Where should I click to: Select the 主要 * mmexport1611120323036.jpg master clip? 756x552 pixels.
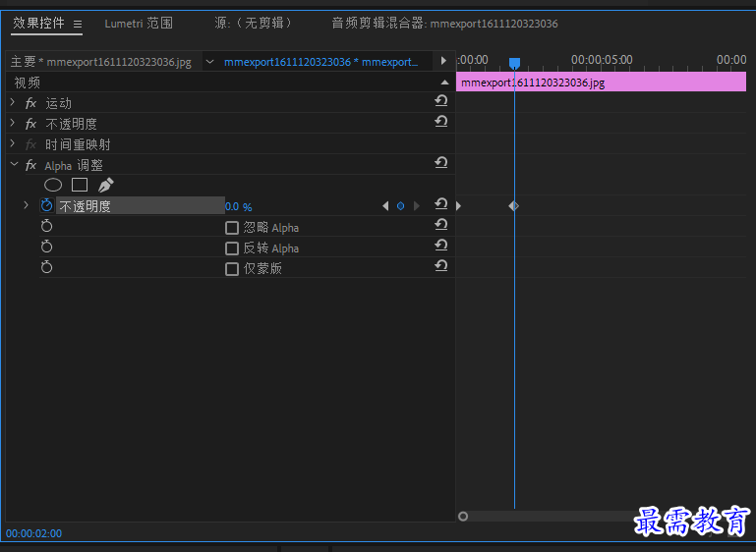click(101, 62)
